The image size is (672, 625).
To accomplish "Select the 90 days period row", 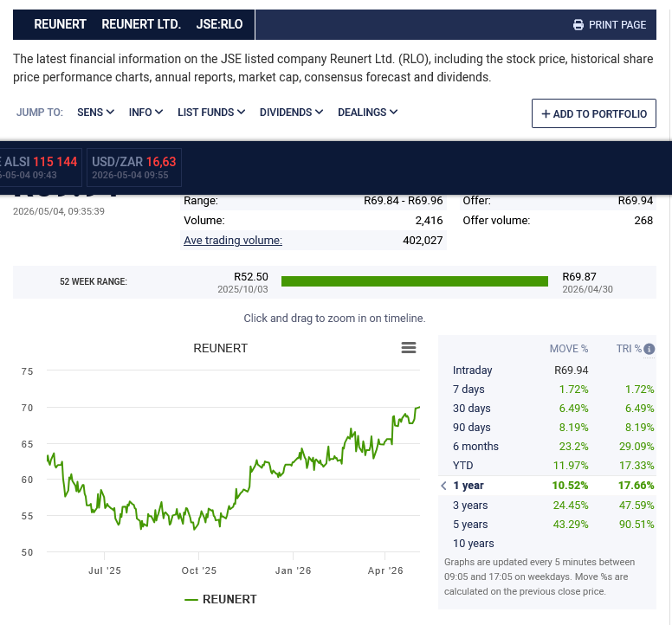I will (546, 427).
